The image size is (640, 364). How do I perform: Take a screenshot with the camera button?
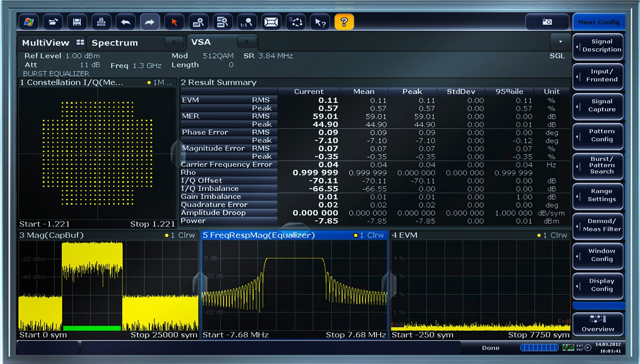(547, 22)
